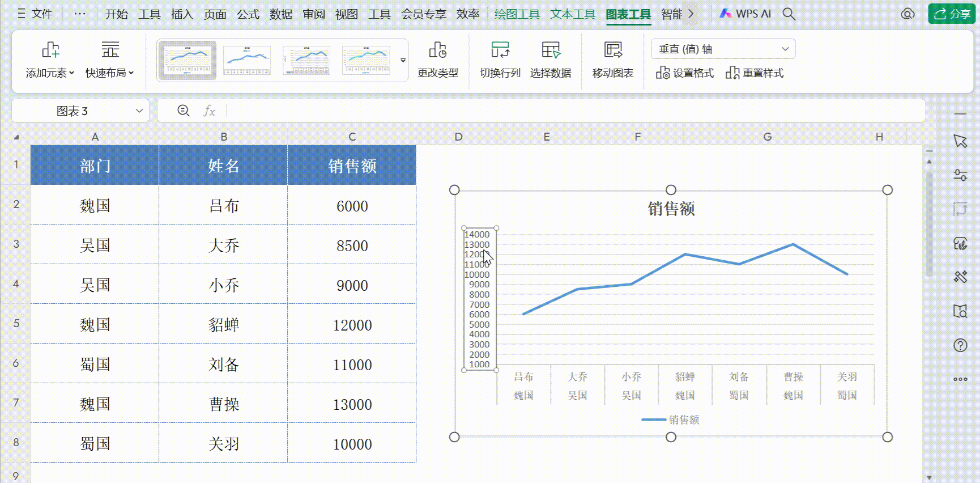Click the cloud sync icon
The height and width of the screenshot is (483, 980).
[x=907, y=14]
